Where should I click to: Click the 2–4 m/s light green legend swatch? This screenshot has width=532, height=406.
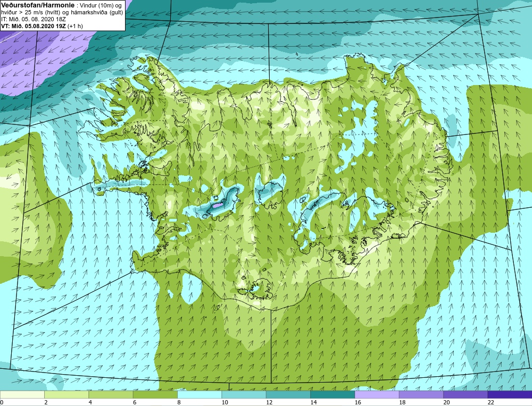[x=66, y=395]
